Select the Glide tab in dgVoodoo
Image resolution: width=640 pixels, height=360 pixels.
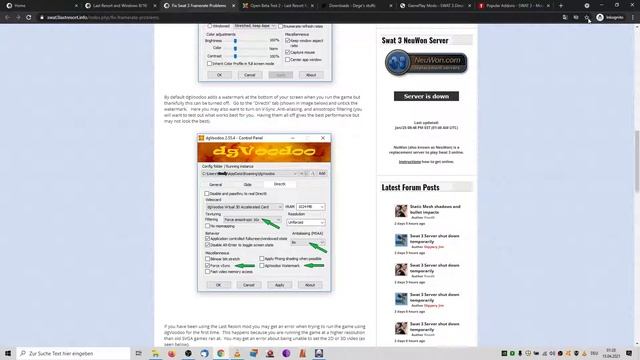coord(247,184)
